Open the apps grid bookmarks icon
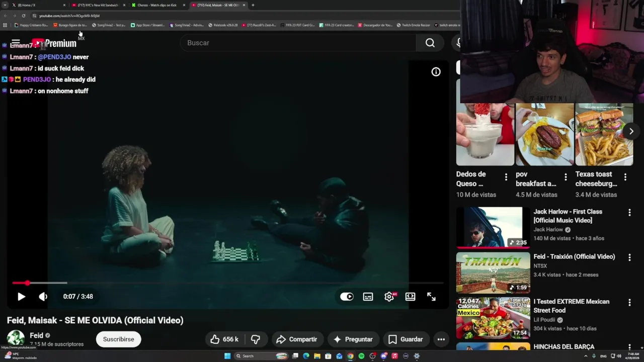 click(x=5, y=25)
